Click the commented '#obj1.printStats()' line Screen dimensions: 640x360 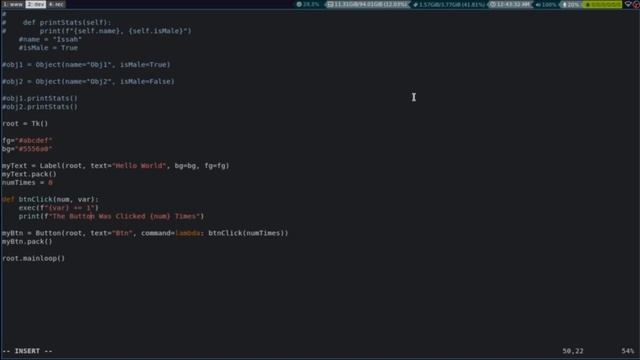[x=40, y=98]
